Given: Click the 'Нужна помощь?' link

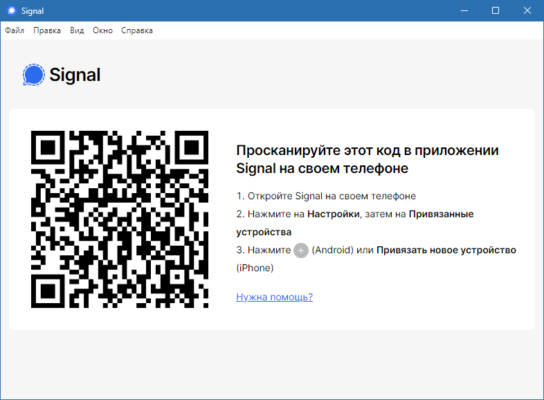Looking at the screenshot, I should tap(274, 297).
